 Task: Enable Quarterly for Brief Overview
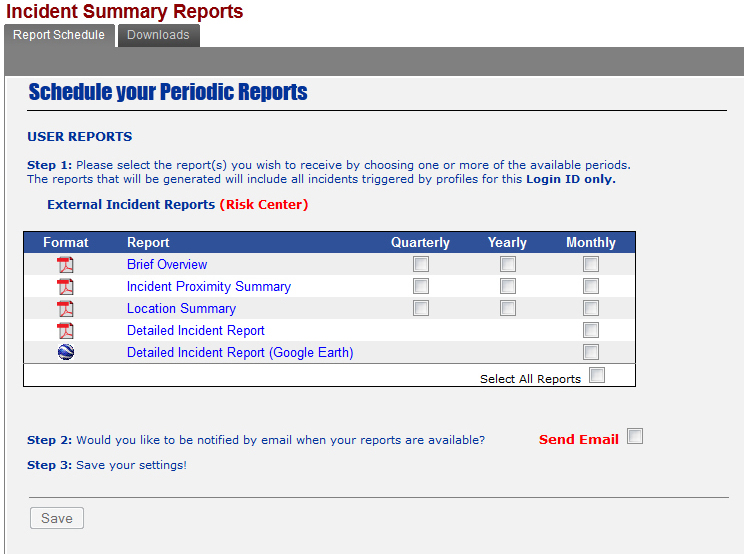coord(421,265)
